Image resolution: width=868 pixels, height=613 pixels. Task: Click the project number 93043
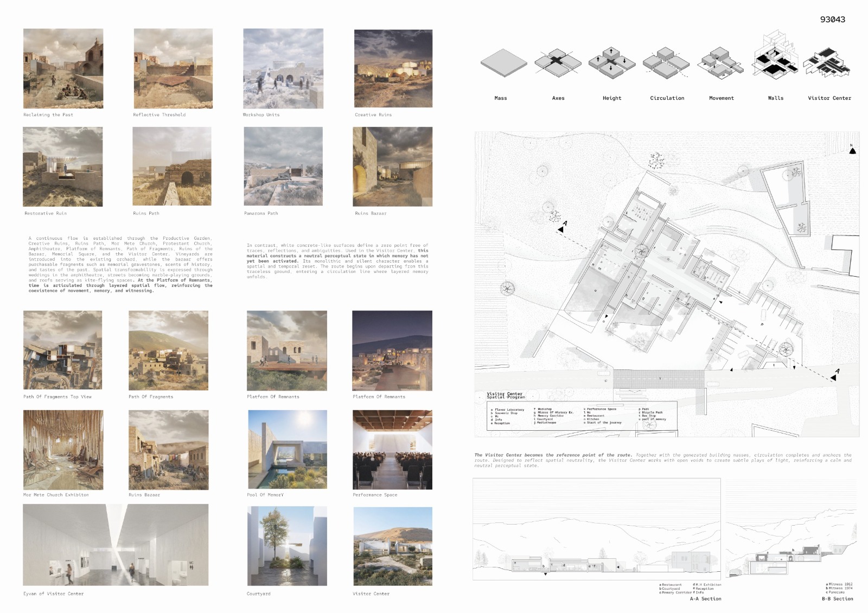point(832,20)
